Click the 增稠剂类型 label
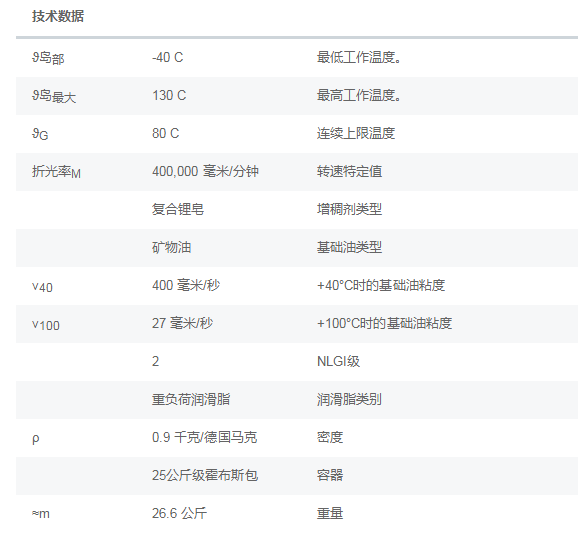 tap(349, 209)
